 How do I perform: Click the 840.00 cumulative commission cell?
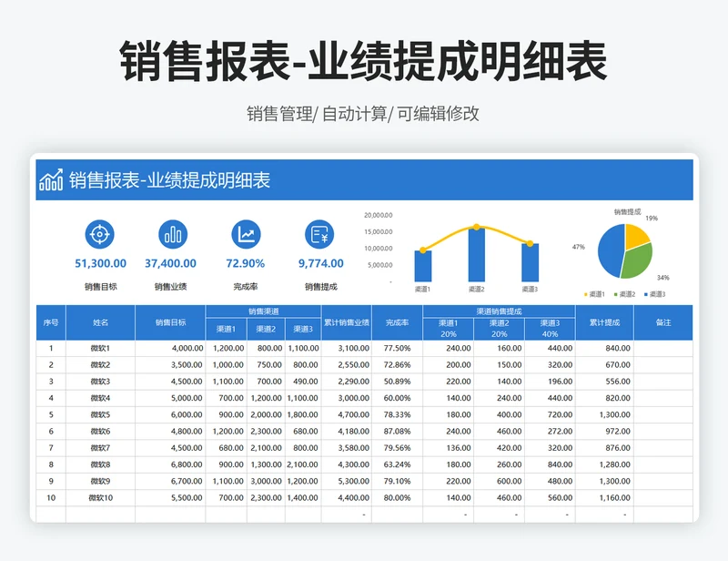tap(604, 348)
